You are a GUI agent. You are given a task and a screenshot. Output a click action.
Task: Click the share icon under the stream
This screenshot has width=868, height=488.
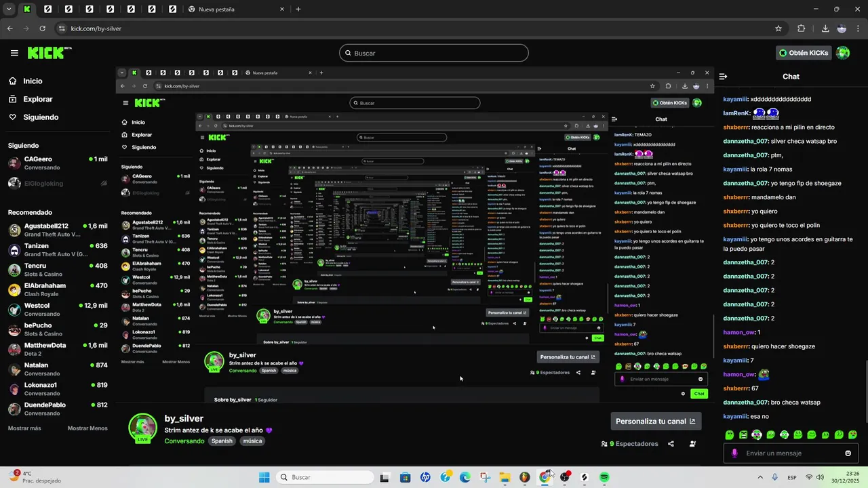click(x=671, y=444)
